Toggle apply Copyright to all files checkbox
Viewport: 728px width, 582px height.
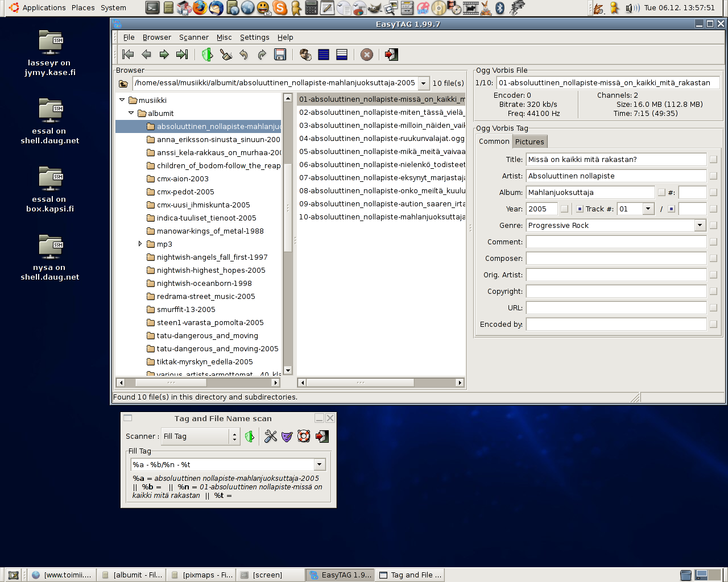(713, 292)
